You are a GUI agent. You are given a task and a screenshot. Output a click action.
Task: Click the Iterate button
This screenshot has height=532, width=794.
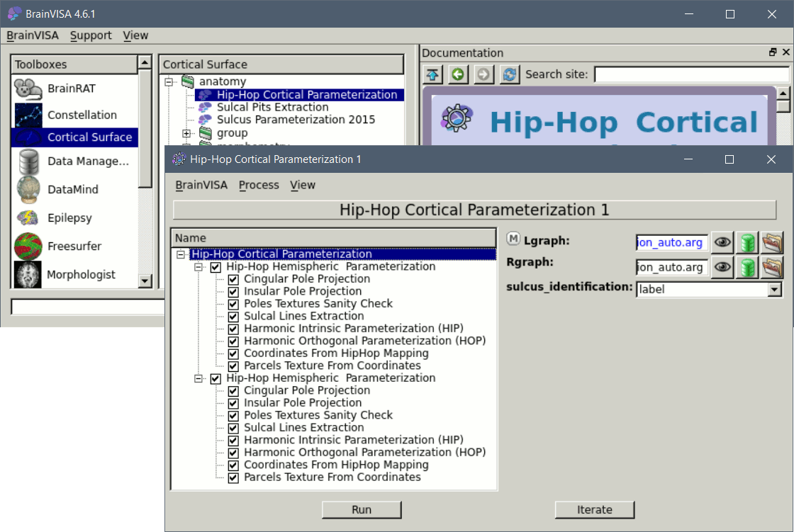[x=594, y=509]
